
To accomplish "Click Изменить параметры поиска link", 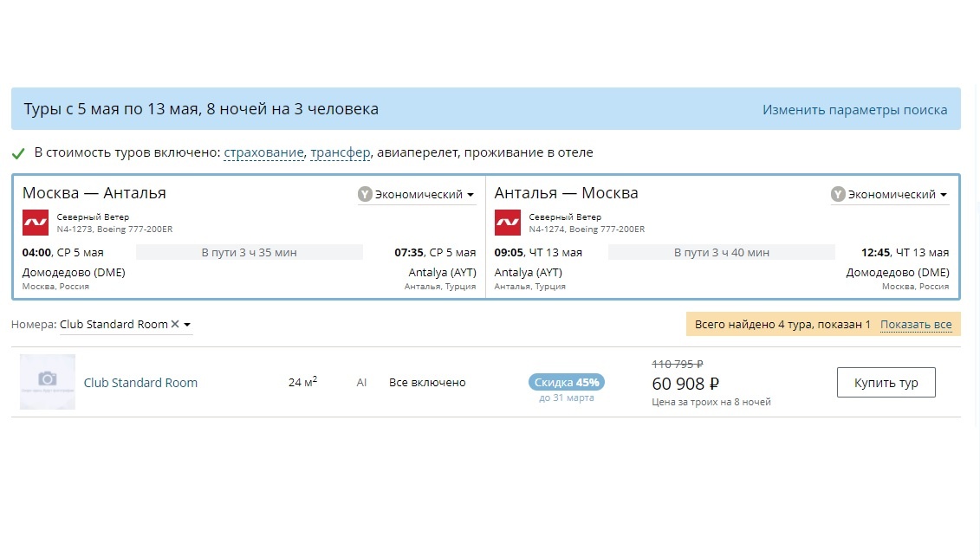I will 854,110.
